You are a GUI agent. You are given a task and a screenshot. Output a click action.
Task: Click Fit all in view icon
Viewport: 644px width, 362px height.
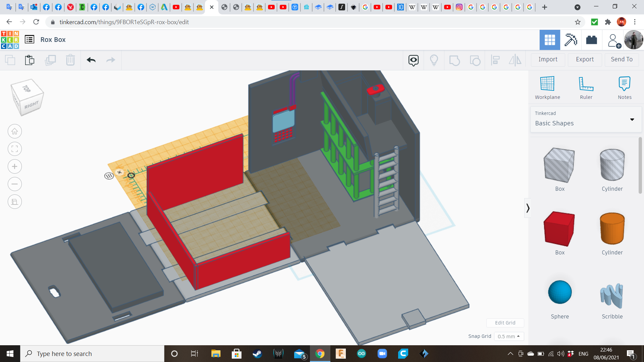pos(15,149)
